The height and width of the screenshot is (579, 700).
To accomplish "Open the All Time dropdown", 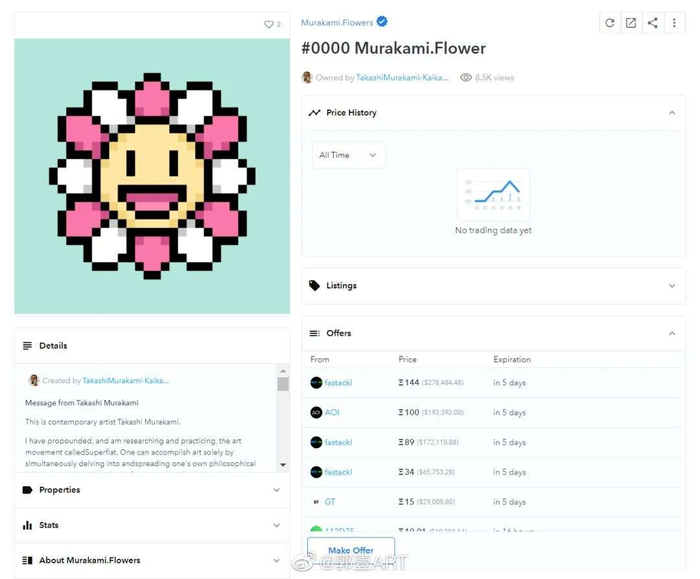I will point(349,155).
